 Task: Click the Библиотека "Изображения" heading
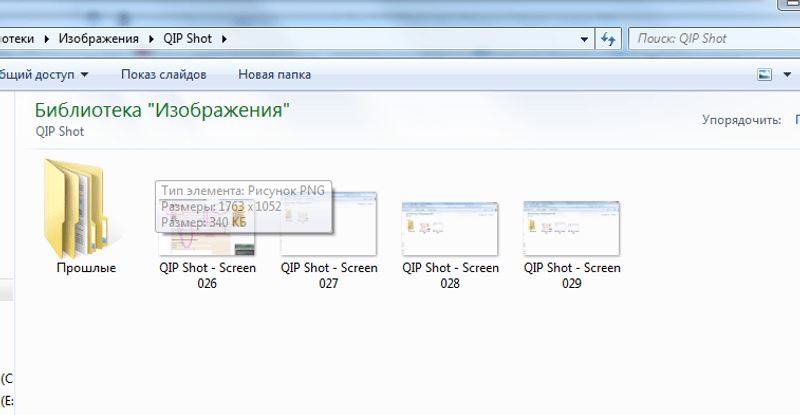point(162,110)
